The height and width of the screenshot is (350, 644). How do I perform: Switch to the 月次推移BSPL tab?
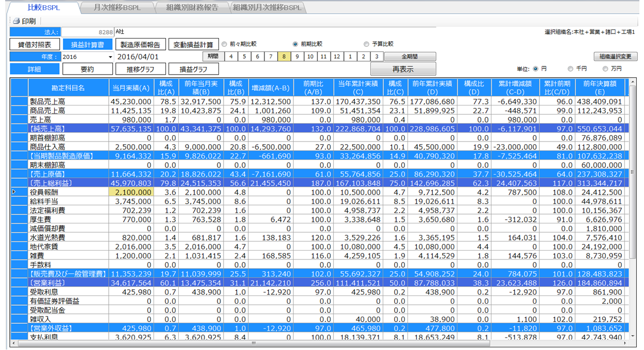click(x=116, y=8)
